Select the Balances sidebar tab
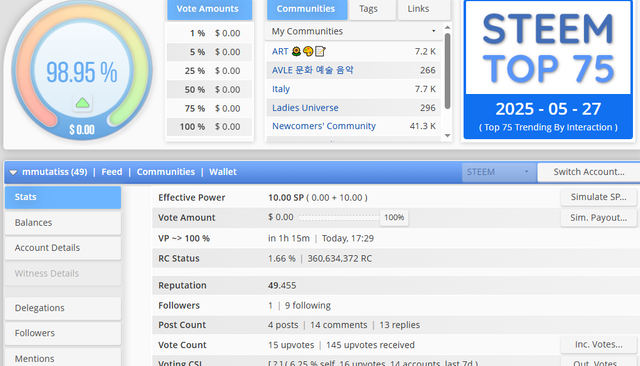The image size is (640, 366). click(63, 223)
